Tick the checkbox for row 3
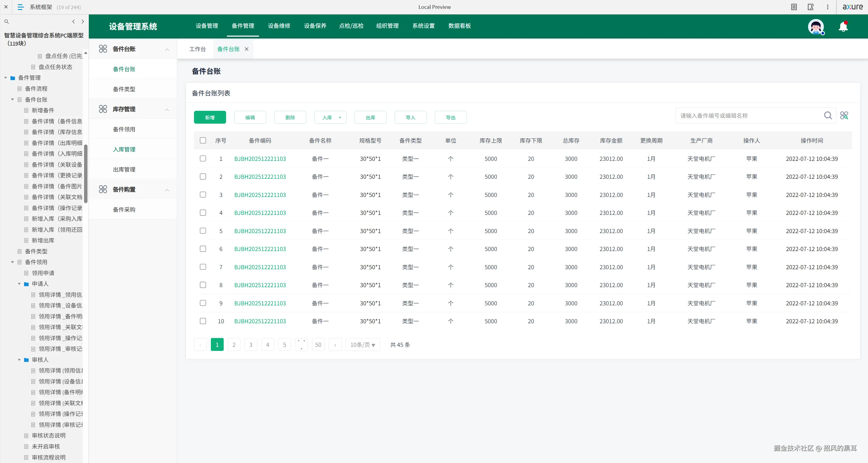The image size is (868, 463). coord(203,195)
